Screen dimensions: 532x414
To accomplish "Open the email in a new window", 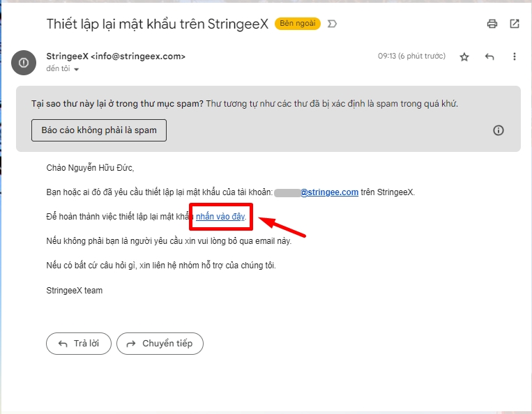I will point(515,24).
